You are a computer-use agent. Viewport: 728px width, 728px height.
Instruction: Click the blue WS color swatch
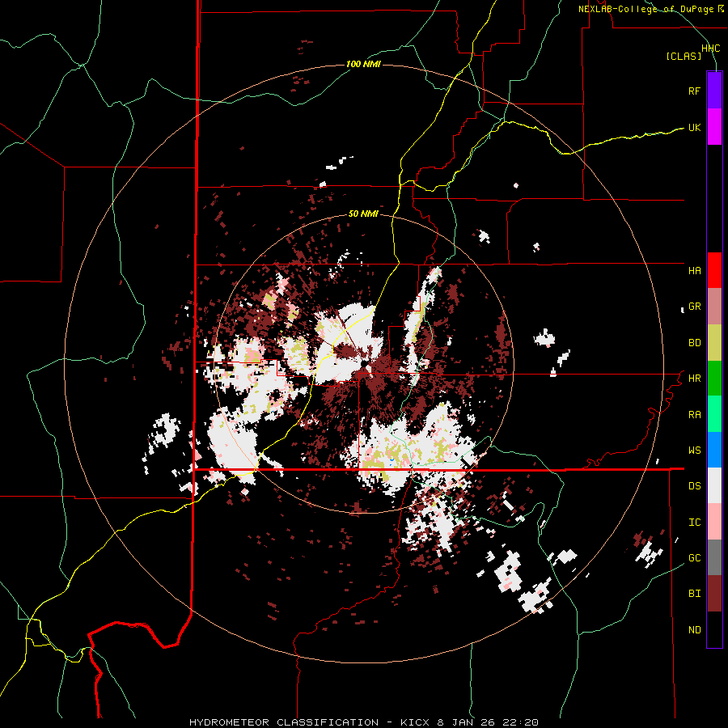click(714, 450)
